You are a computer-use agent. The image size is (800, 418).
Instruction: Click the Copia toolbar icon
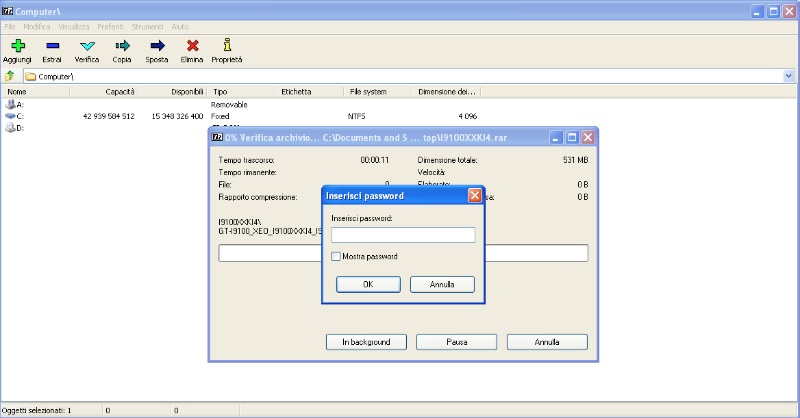pyautogui.click(x=122, y=46)
